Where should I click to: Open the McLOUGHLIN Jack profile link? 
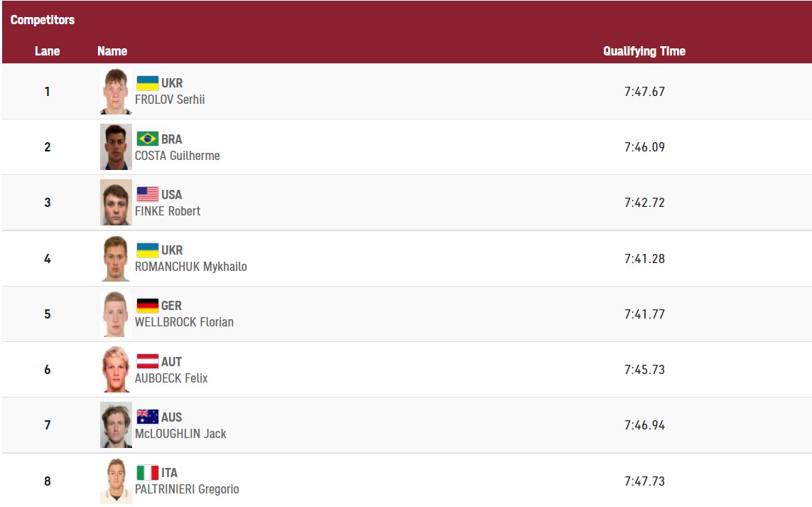pos(180,434)
